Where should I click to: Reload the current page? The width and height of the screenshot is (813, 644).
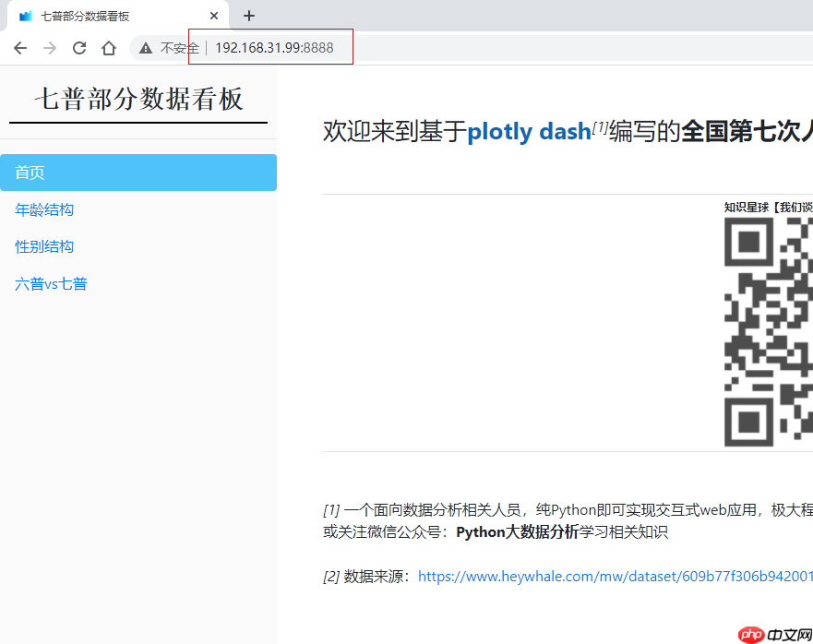tap(78, 47)
